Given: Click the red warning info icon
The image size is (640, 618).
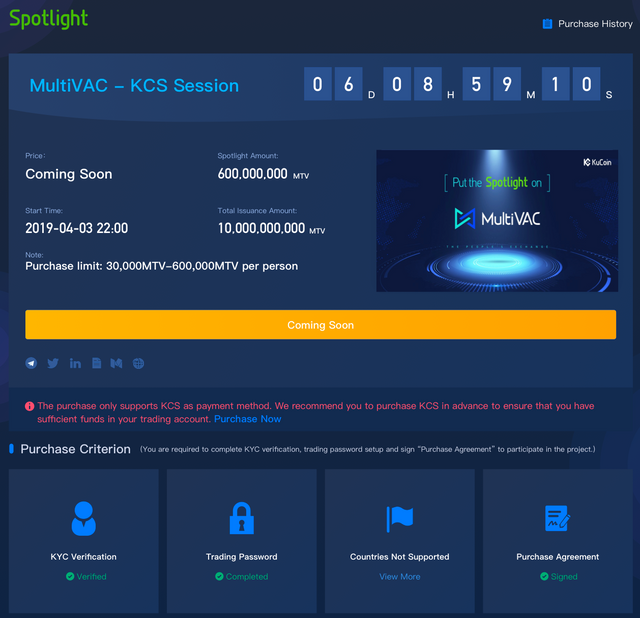Looking at the screenshot, I should (29, 406).
